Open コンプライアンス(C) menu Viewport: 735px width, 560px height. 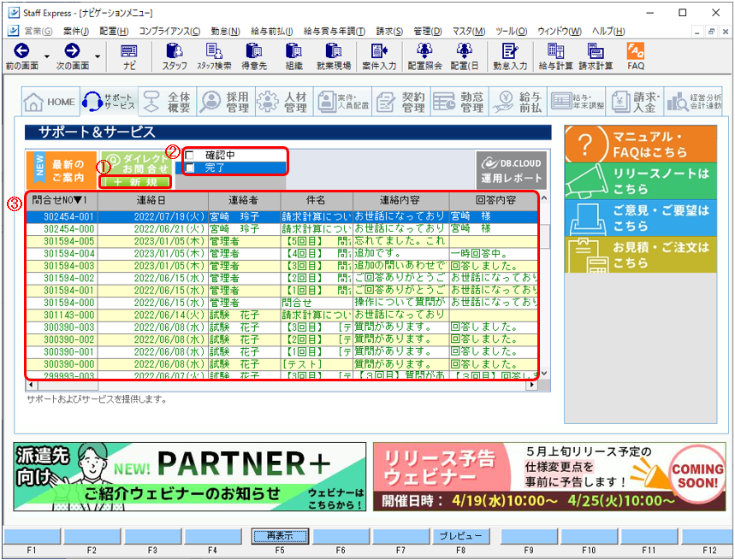(x=169, y=32)
